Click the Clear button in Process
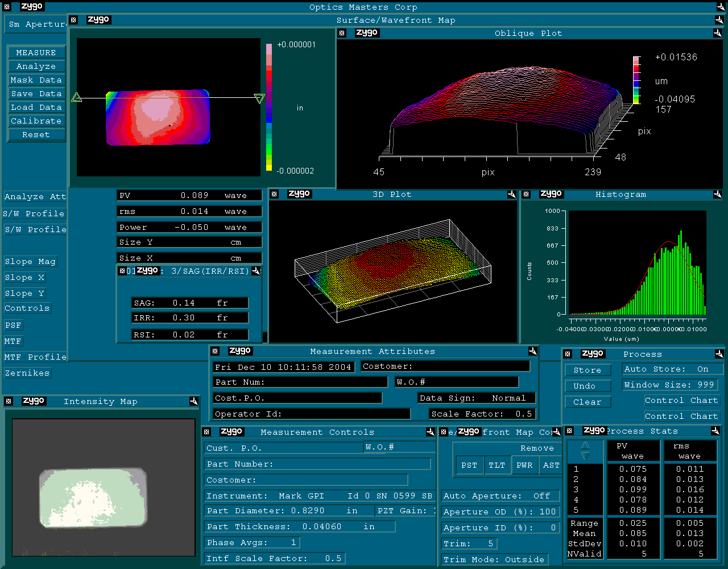This screenshot has width=728, height=569. pos(588,402)
